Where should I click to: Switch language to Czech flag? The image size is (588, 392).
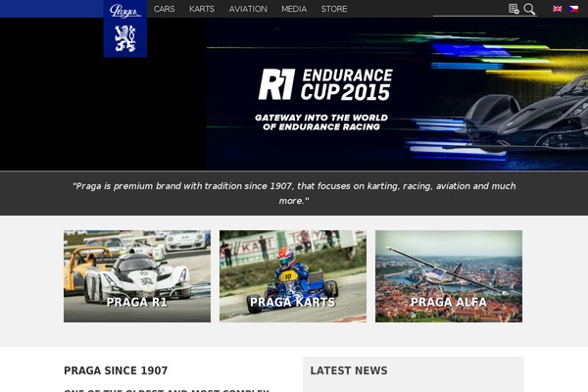pyautogui.click(x=573, y=9)
